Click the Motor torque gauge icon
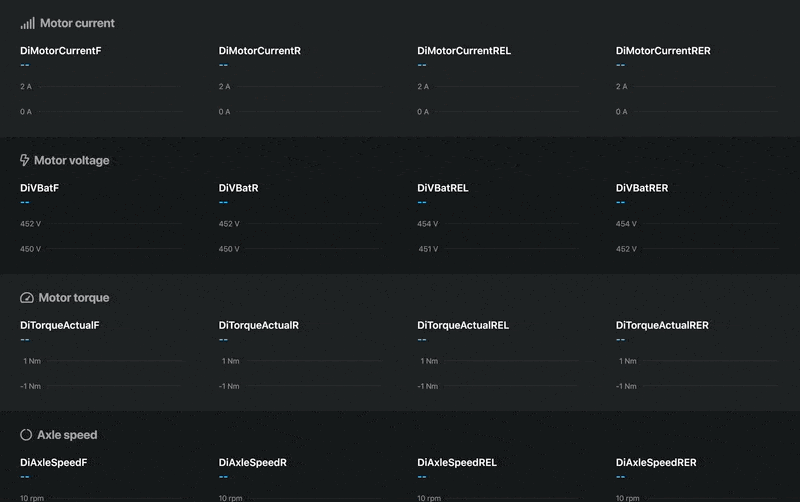 (27, 298)
